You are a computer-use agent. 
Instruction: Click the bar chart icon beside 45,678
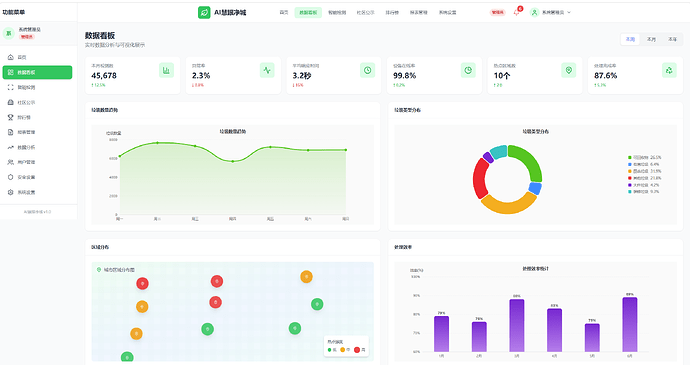click(x=166, y=70)
